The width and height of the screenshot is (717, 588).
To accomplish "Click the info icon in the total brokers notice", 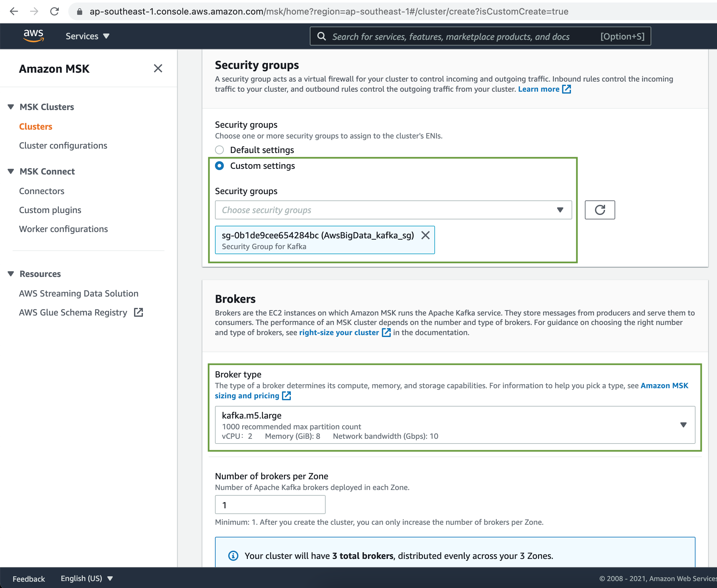I will click(x=233, y=555).
